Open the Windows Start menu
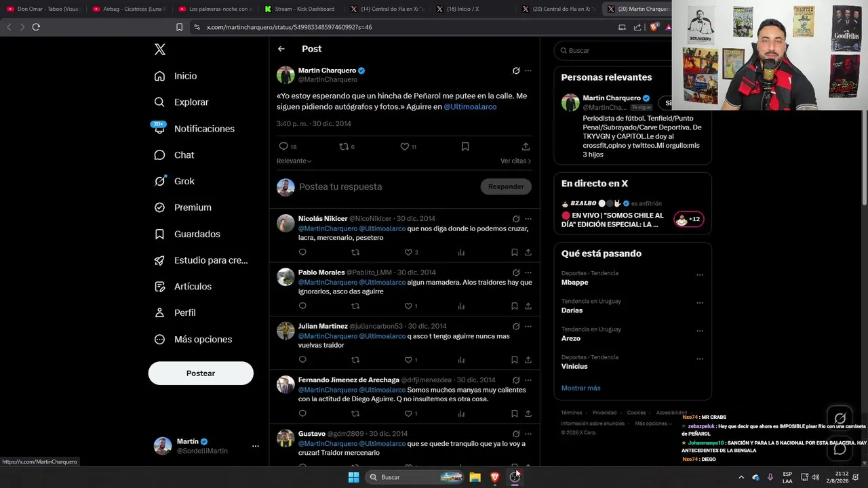 click(x=353, y=477)
